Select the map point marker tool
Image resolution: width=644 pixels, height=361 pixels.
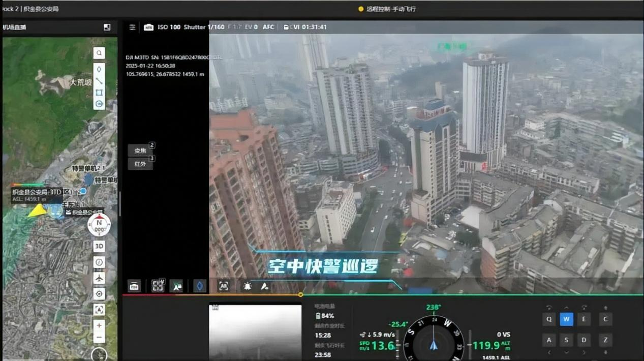coord(99,69)
